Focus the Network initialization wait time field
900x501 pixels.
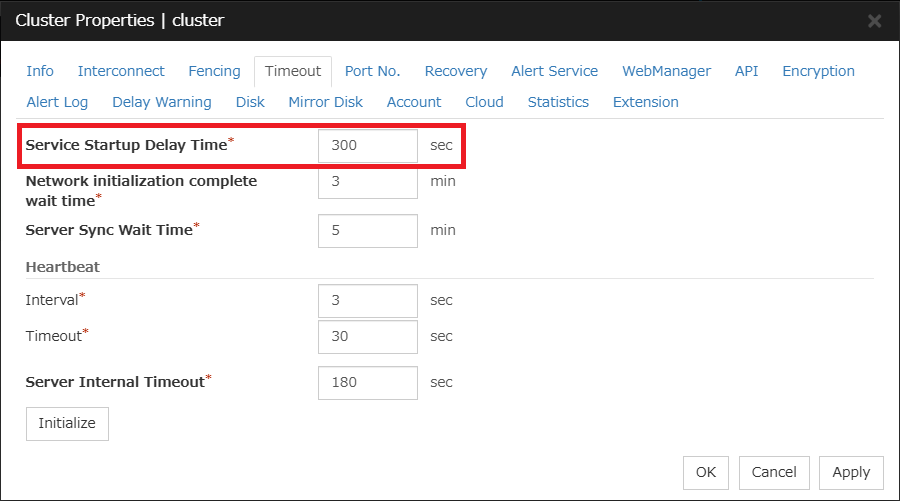(367, 181)
